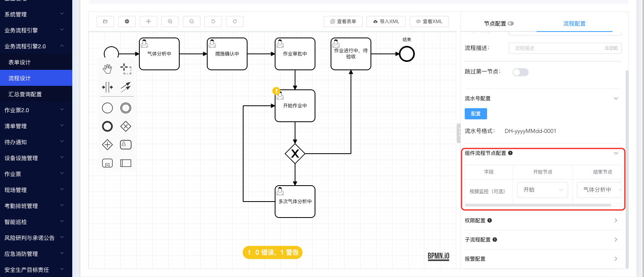Pick the start event circle in the palette

[107, 108]
